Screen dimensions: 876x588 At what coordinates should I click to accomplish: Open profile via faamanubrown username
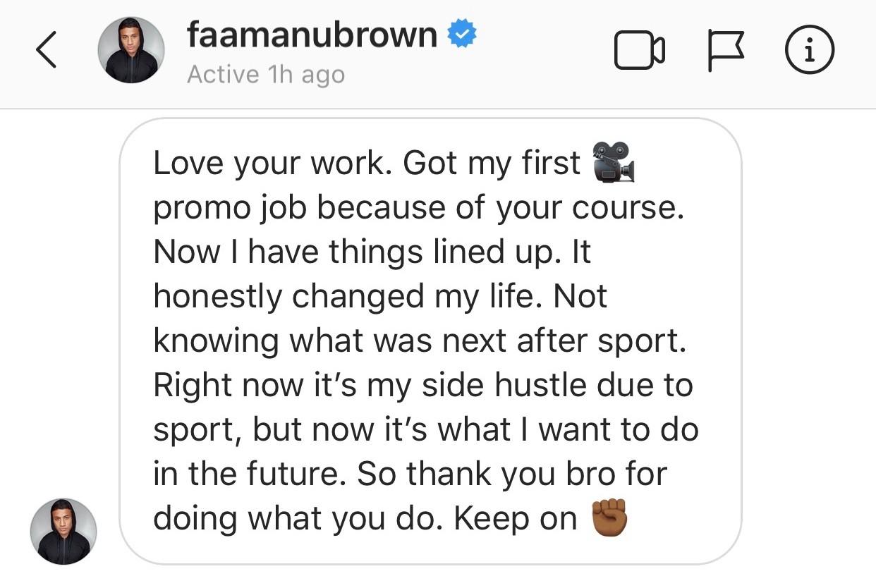312,34
